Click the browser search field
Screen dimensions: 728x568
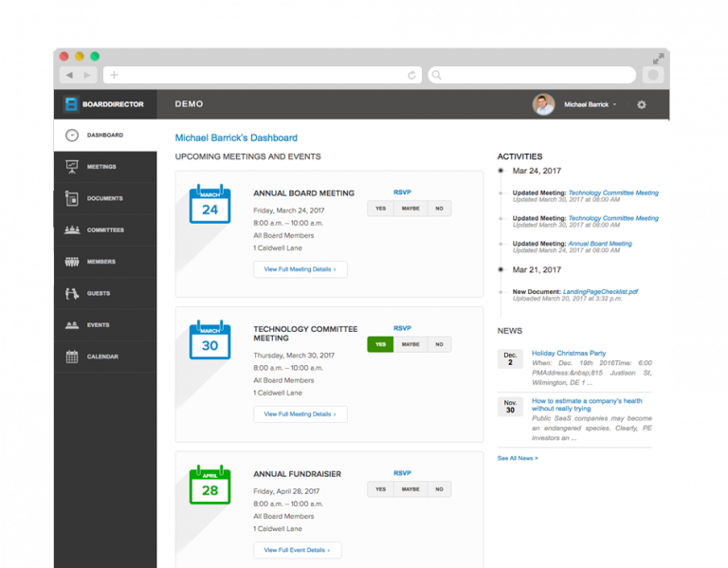531,75
